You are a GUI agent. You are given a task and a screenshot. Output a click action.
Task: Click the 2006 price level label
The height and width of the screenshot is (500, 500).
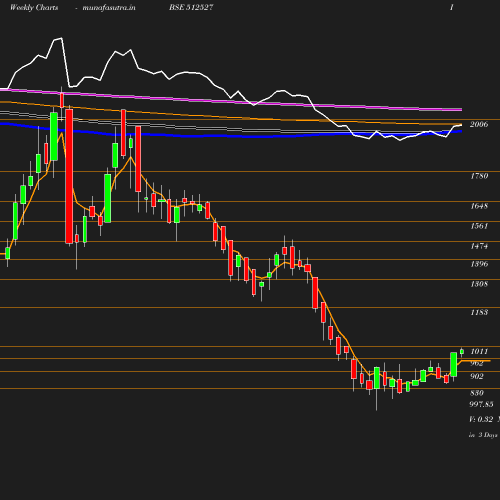[x=479, y=124]
